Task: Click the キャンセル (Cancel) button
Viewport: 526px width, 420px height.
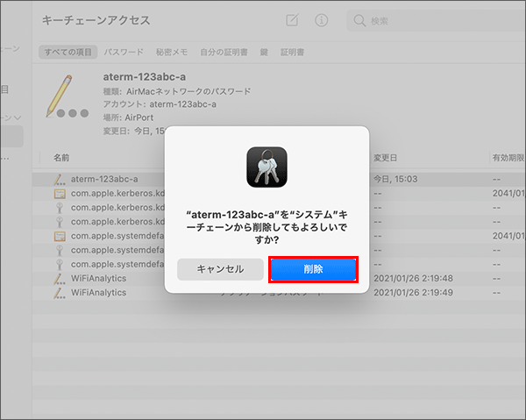Action: pos(220,269)
